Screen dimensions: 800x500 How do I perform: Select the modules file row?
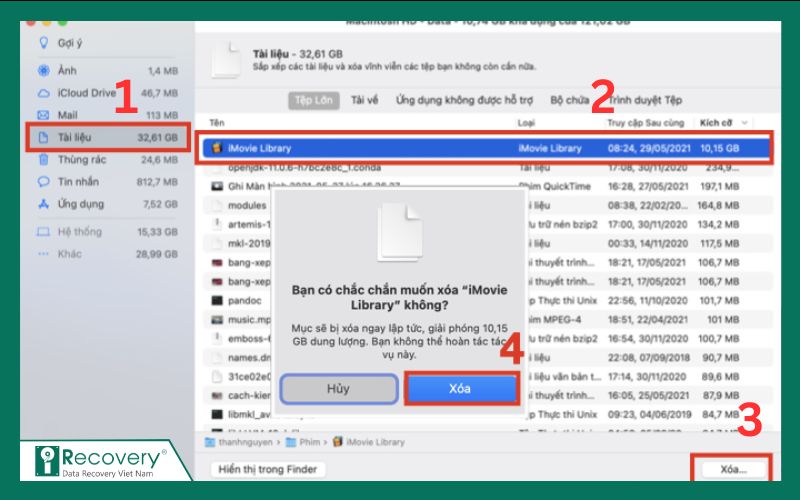487,205
